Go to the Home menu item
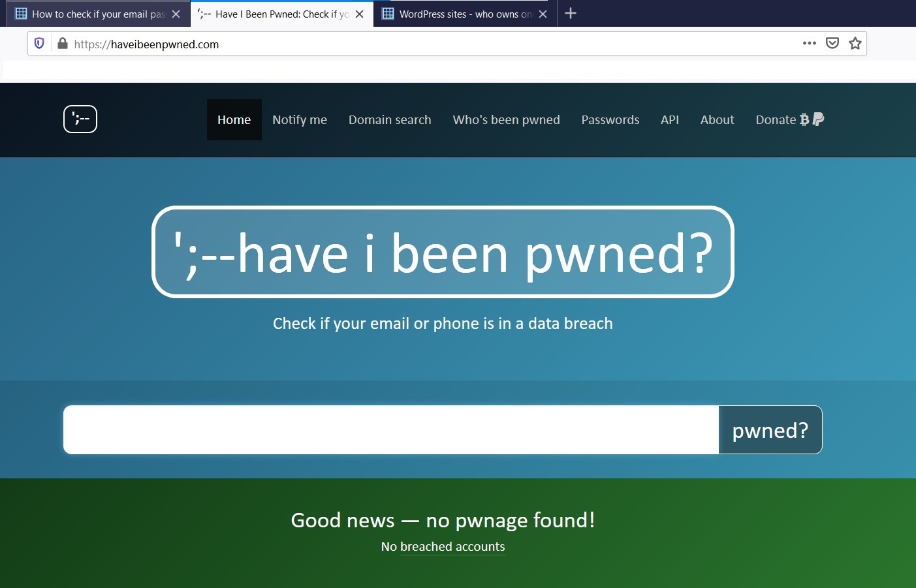916x588 pixels. tap(234, 119)
